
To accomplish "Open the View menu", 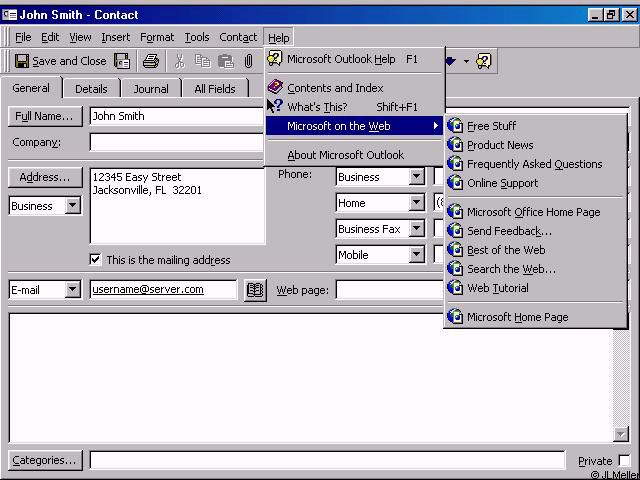I will [x=80, y=38].
